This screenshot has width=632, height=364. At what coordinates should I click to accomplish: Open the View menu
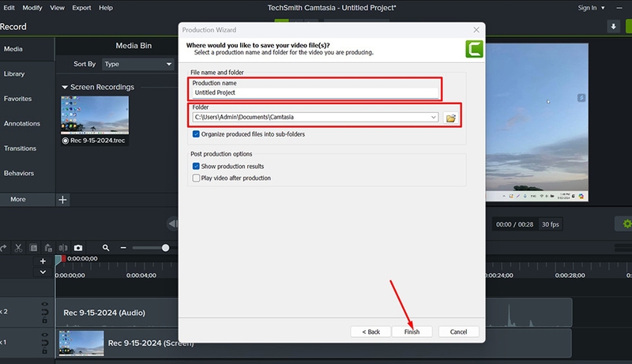[57, 8]
